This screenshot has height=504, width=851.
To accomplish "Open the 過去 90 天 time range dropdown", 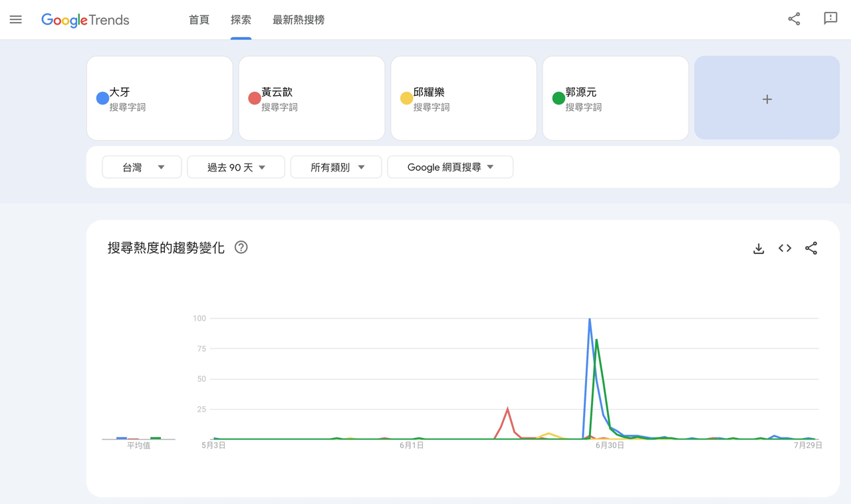I will coord(236,168).
